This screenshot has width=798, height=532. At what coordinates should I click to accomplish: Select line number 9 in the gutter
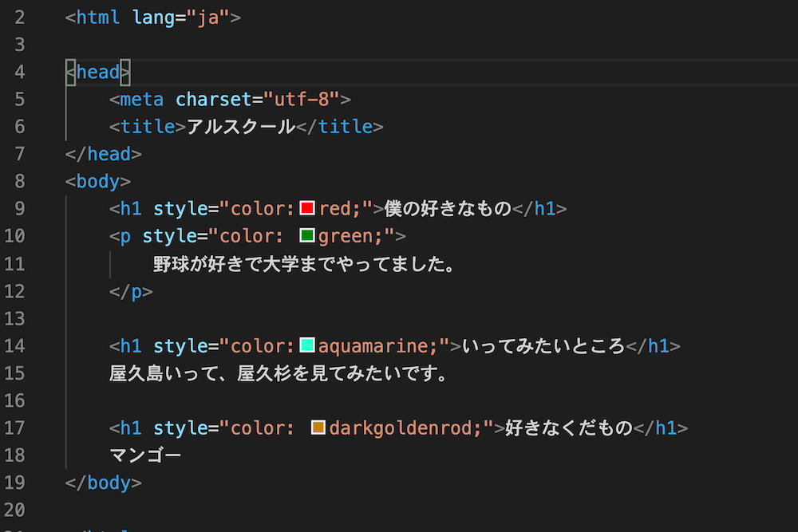(x=19, y=208)
